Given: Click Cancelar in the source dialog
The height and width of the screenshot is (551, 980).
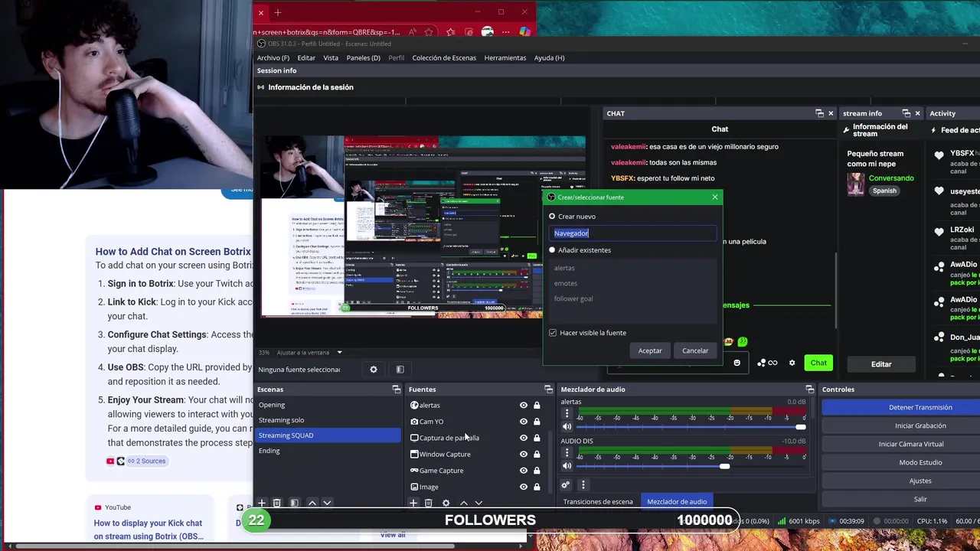Looking at the screenshot, I should pyautogui.click(x=695, y=350).
